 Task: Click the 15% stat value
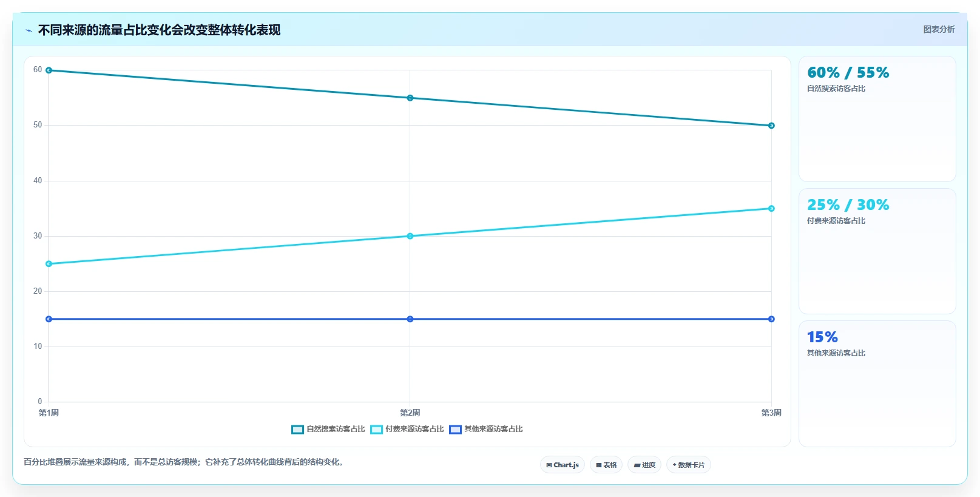pos(822,337)
